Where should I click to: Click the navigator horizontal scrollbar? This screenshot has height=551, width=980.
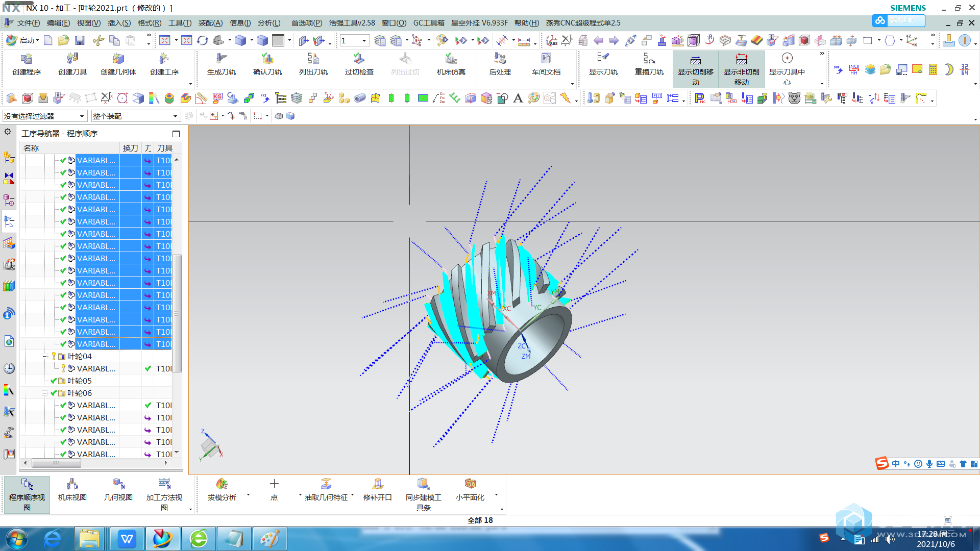pos(56,463)
